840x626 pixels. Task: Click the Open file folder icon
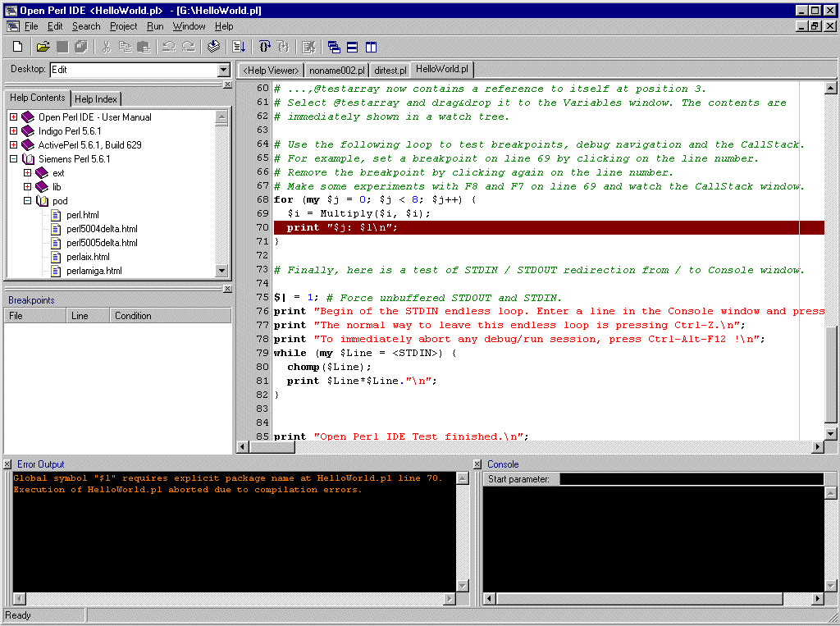click(43, 47)
